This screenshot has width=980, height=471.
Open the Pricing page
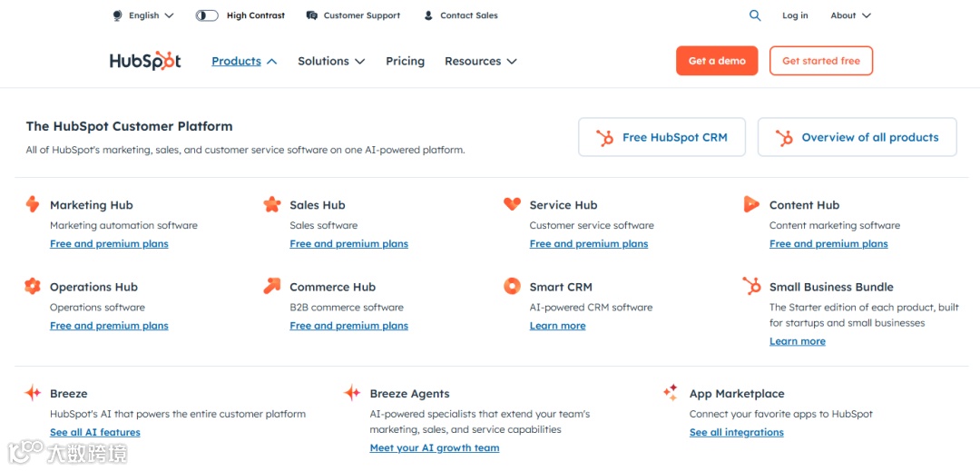[x=405, y=61]
